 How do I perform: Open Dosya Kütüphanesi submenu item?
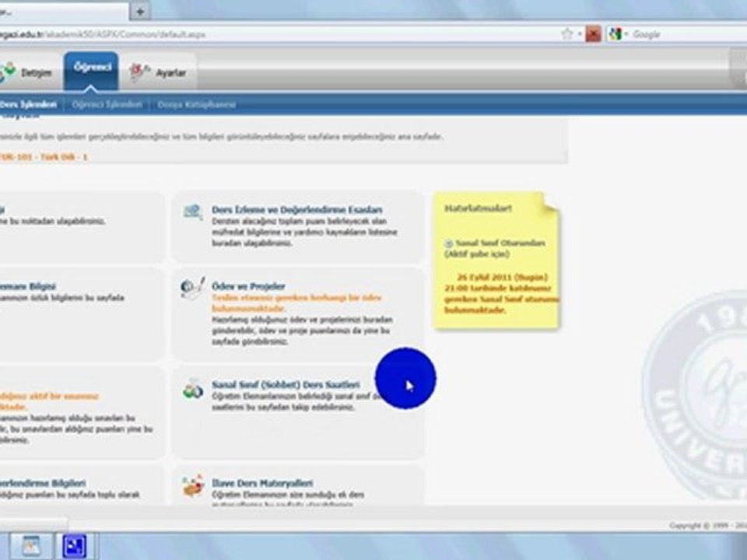(x=196, y=104)
